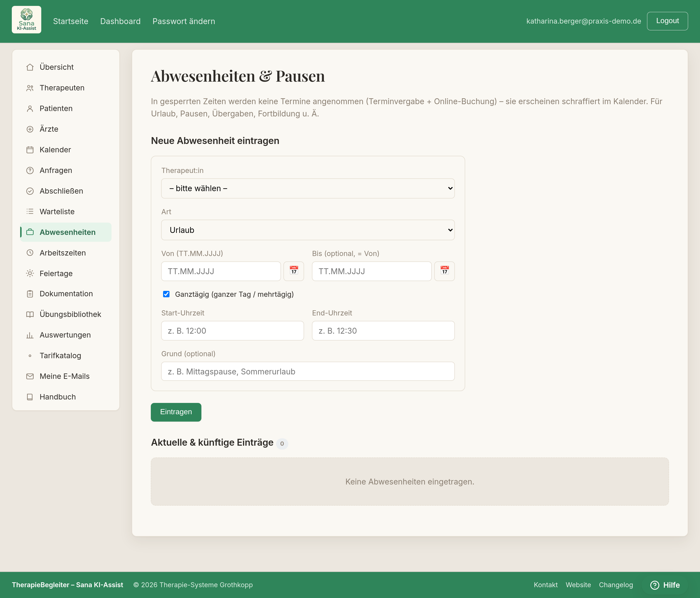Click the Patienten person icon
700x598 pixels.
point(30,108)
